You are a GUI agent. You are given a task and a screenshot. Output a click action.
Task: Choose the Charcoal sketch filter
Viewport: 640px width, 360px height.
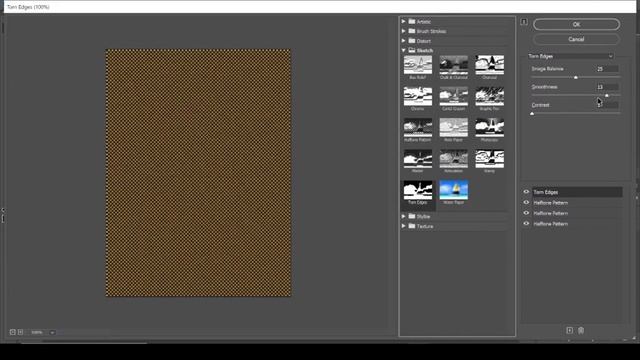coord(489,65)
